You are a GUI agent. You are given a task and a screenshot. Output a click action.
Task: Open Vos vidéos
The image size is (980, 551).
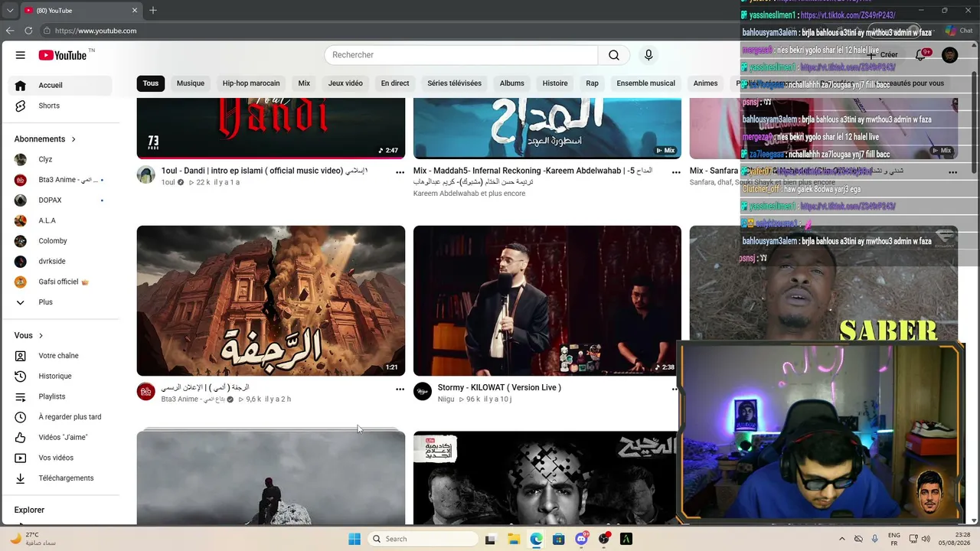click(x=60, y=458)
